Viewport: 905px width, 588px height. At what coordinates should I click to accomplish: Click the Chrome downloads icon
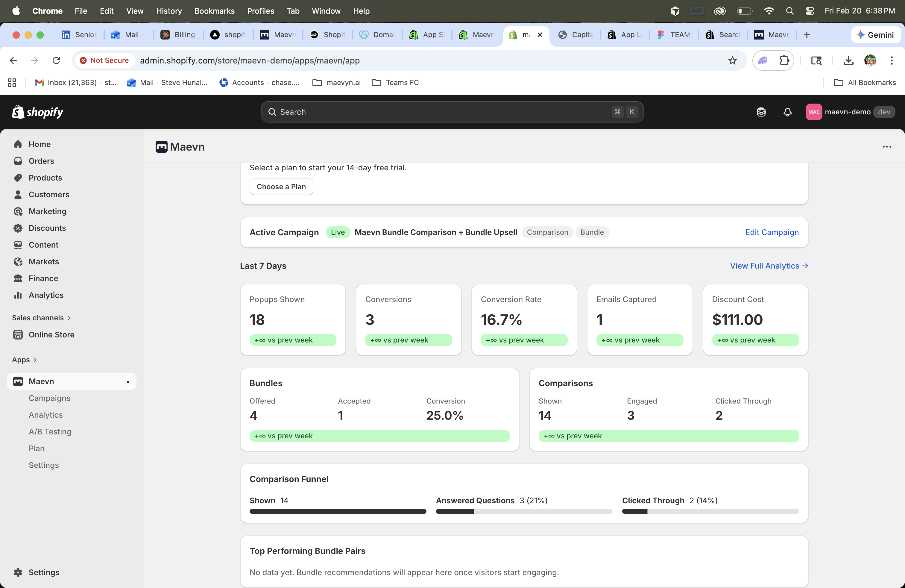(848, 60)
